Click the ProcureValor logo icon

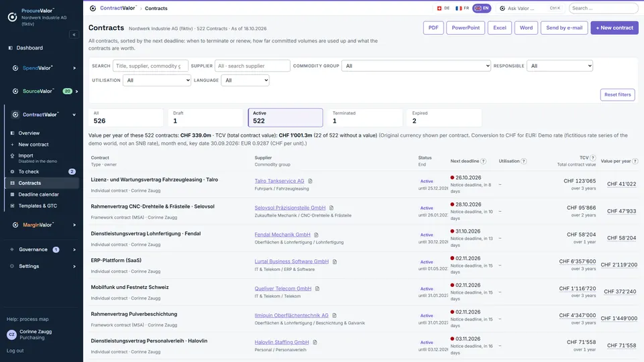click(x=12, y=17)
